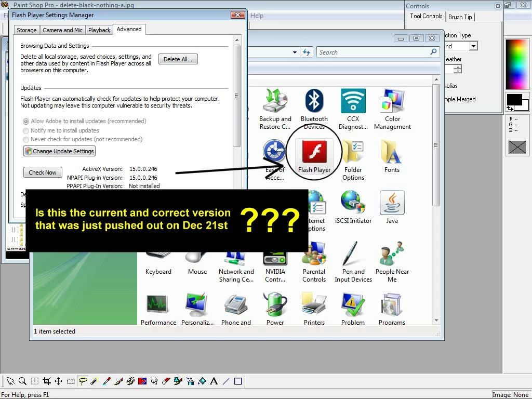
Task: Open the Java control panel icon
Action: pos(392,207)
